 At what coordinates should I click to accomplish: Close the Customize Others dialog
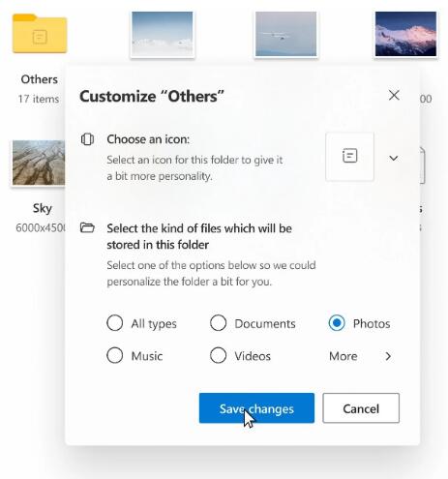tap(394, 95)
